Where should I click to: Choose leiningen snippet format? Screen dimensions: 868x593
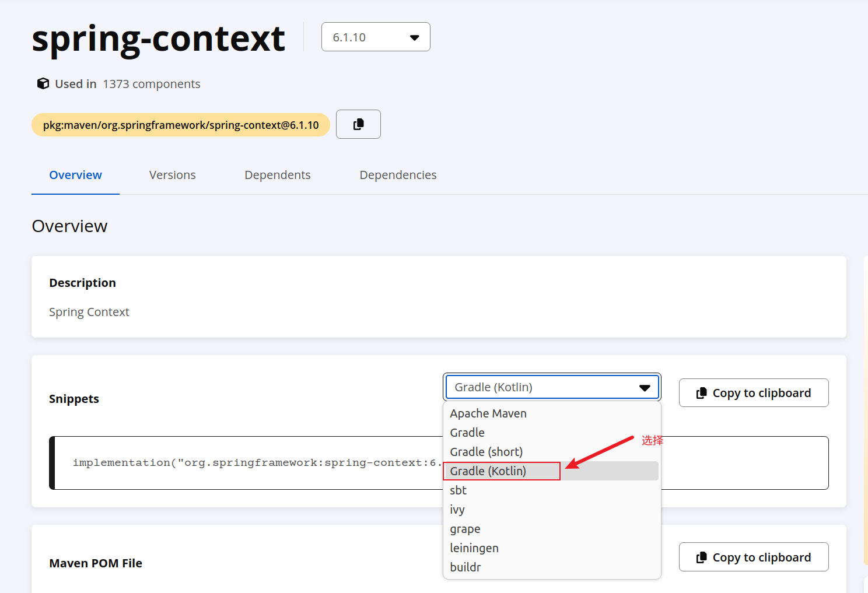(474, 548)
